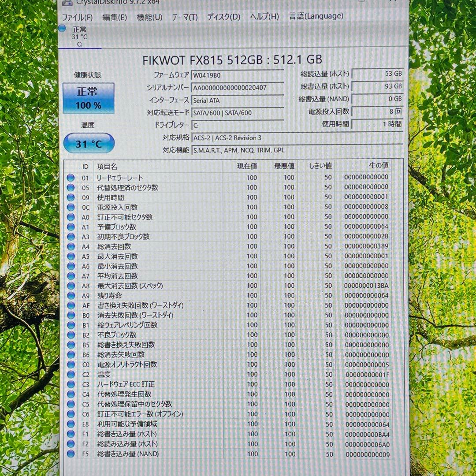The image size is (476, 476).
Task: Select the blue icon beside 予備ブロック数
Action: coord(71,227)
